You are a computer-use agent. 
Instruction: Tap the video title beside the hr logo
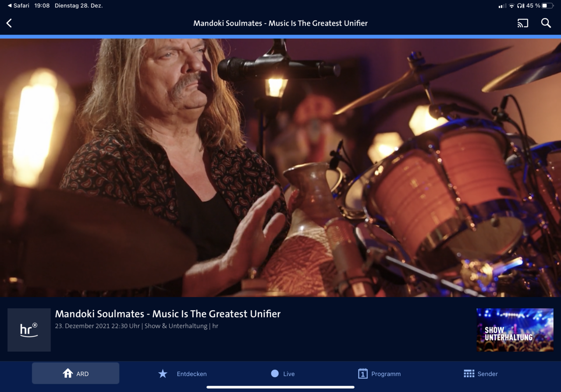click(x=168, y=314)
